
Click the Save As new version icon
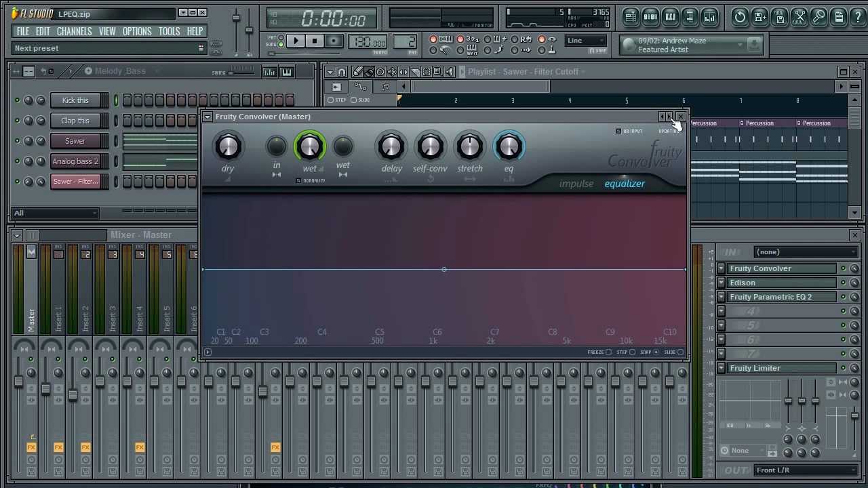click(760, 16)
